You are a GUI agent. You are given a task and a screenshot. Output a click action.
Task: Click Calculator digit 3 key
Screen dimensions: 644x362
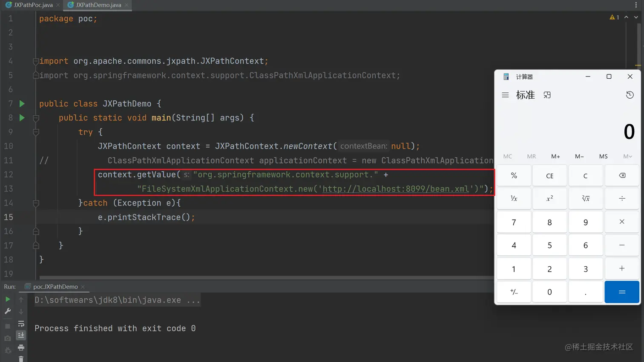[586, 269]
